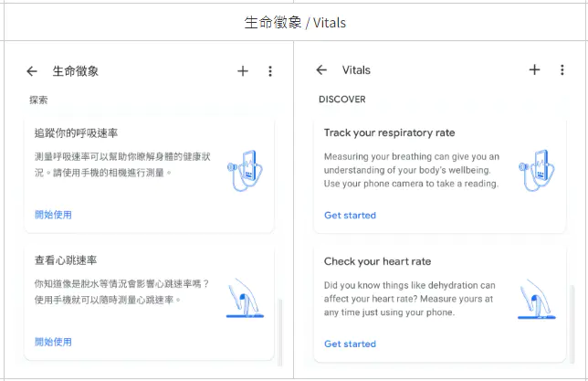Open three-dot overflow menu in the 生命徵象 panel

(270, 71)
